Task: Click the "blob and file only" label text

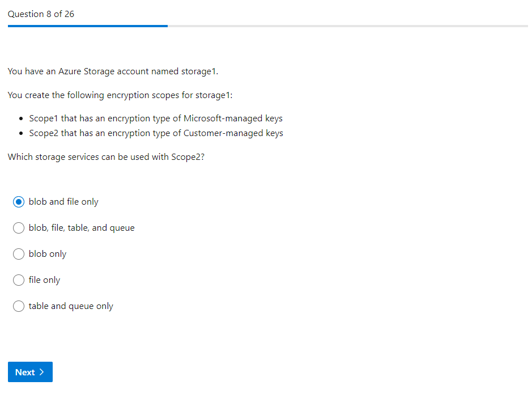Action: click(63, 202)
